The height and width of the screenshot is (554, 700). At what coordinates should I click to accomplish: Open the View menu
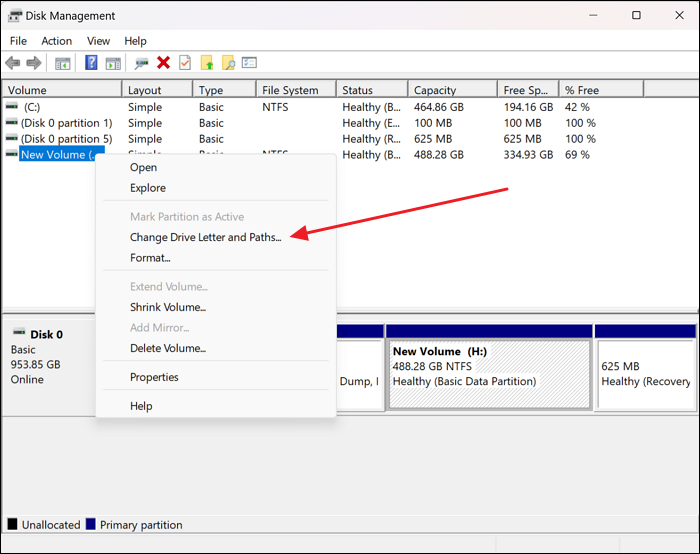point(98,41)
